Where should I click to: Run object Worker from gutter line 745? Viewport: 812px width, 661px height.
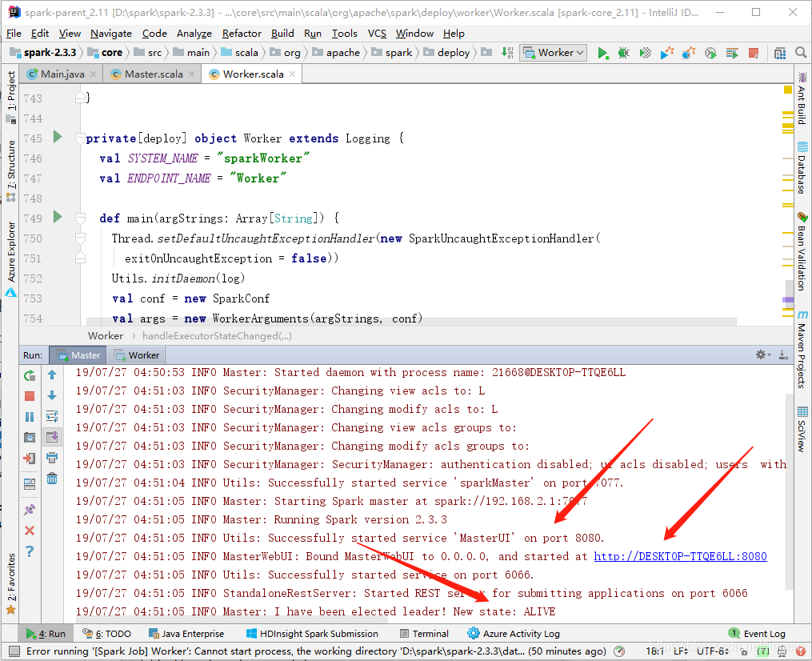[58, 137]
